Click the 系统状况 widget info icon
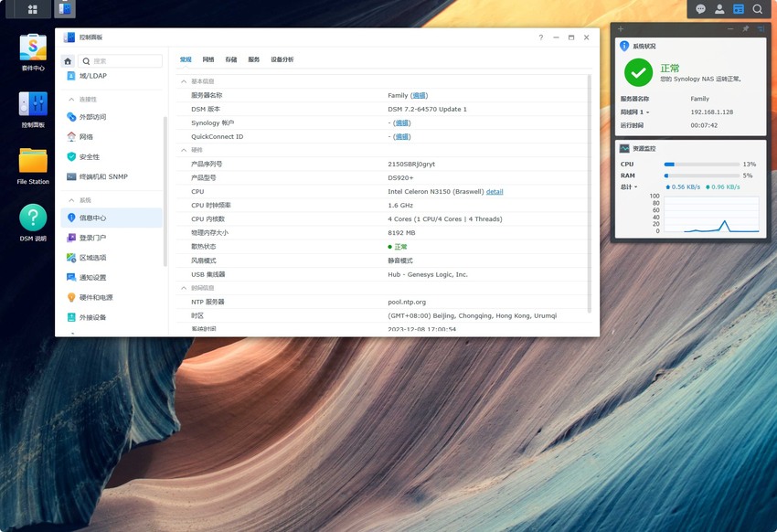Screen dimensions: 777x532 624,46
